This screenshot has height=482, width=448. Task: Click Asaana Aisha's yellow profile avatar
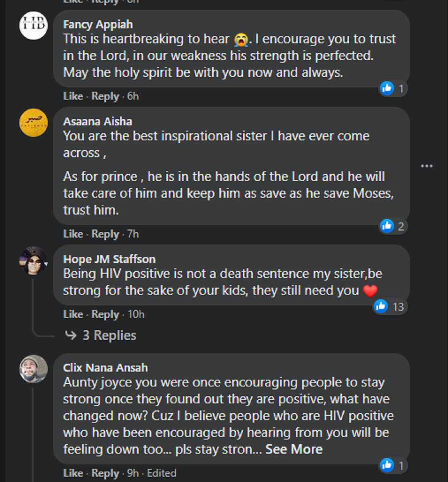[34, 123]
